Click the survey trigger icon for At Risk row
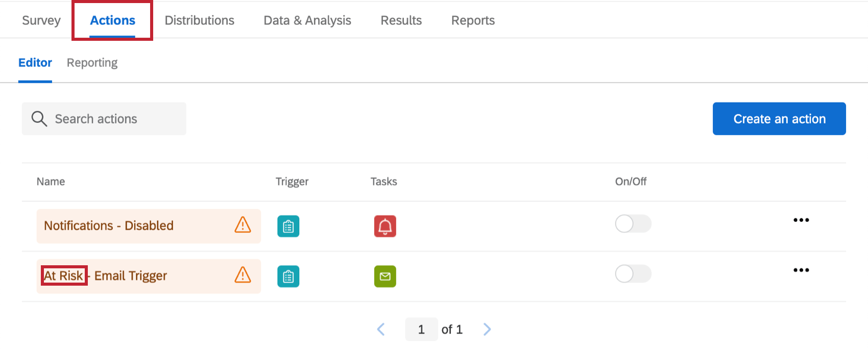This screenshot has width=868, height=353. (288, 276)
